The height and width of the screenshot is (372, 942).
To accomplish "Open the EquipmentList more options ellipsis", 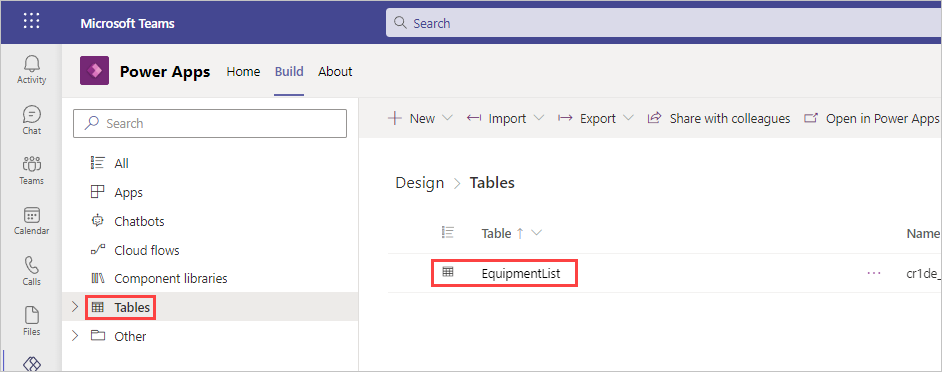I will pyautogui.click(x=874, y=273).
